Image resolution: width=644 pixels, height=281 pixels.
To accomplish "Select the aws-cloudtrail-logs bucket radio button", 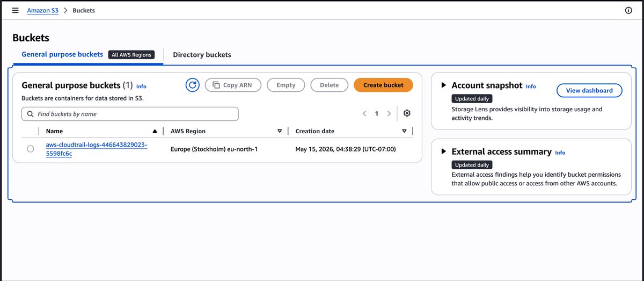I will (31, 149).
